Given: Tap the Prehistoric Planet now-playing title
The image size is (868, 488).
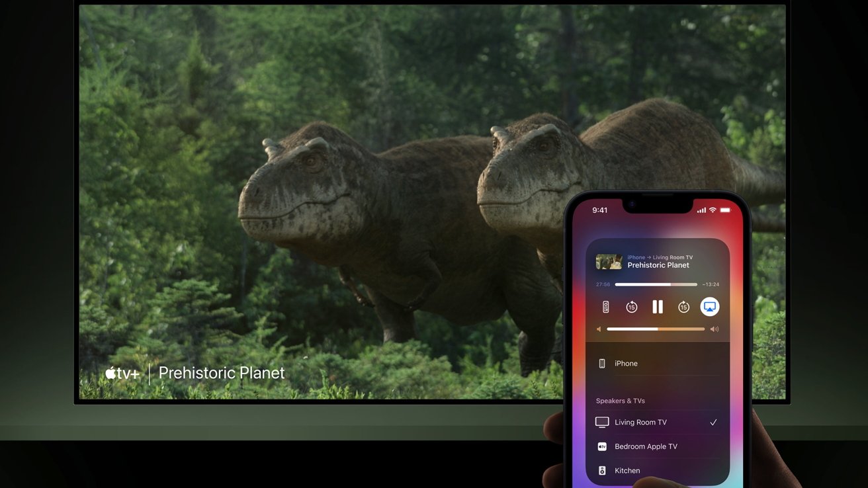Looking at the screenshot, I should [x=658, y=266].
